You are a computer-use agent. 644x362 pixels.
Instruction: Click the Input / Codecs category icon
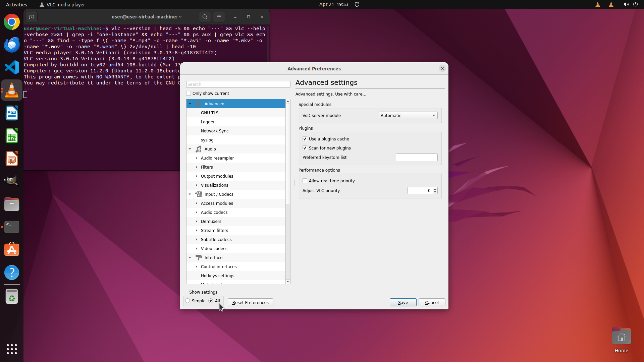(x=199, y=194)
